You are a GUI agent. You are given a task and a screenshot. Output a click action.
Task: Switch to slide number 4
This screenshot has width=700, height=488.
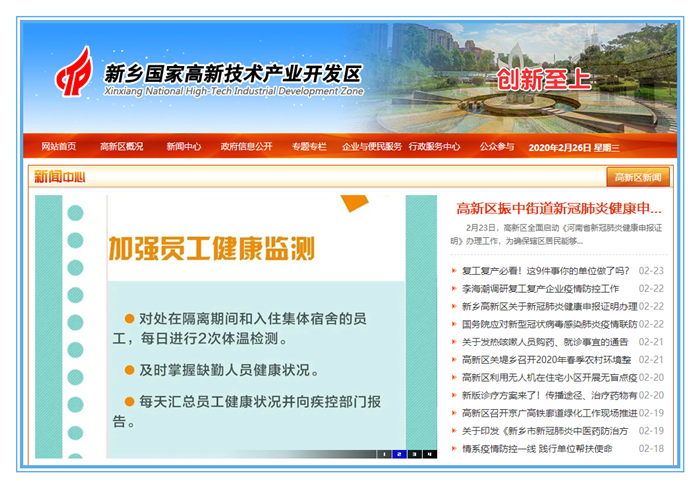(428, 453)
